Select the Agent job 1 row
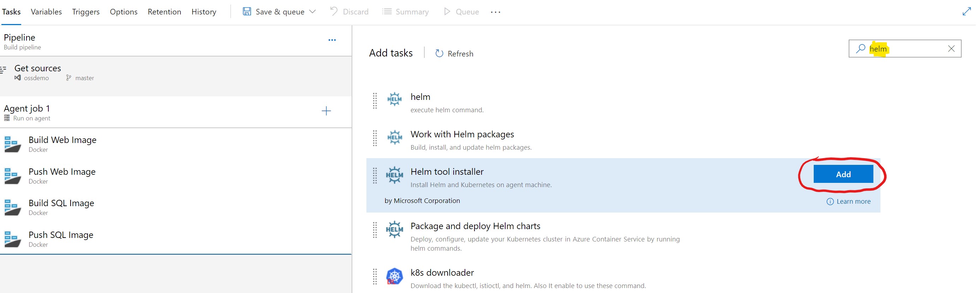 pyautogui.click(x=176, y=112)
